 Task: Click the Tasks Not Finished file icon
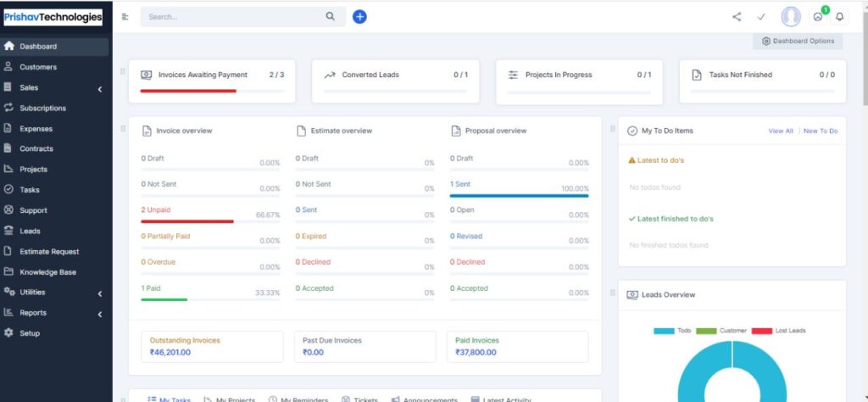(x=697, y=75)
